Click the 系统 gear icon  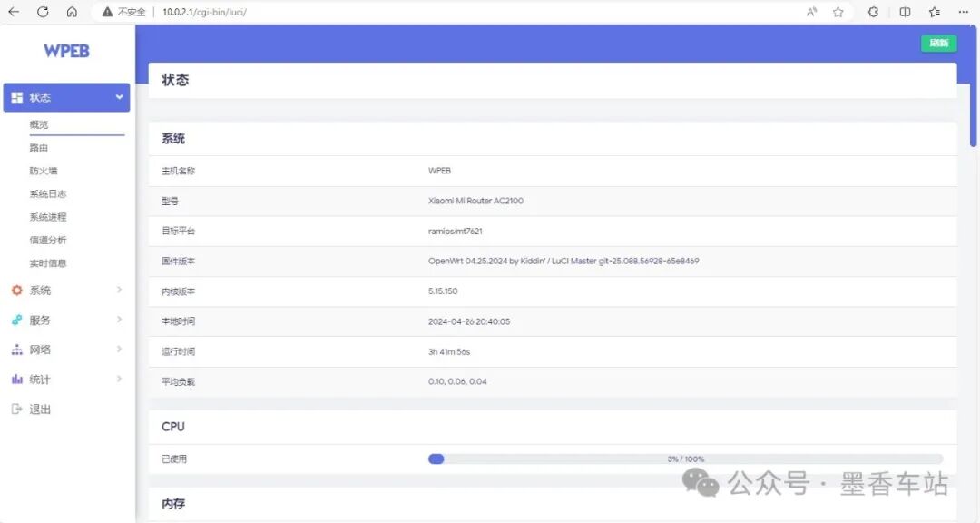click(x=17, y=290)
